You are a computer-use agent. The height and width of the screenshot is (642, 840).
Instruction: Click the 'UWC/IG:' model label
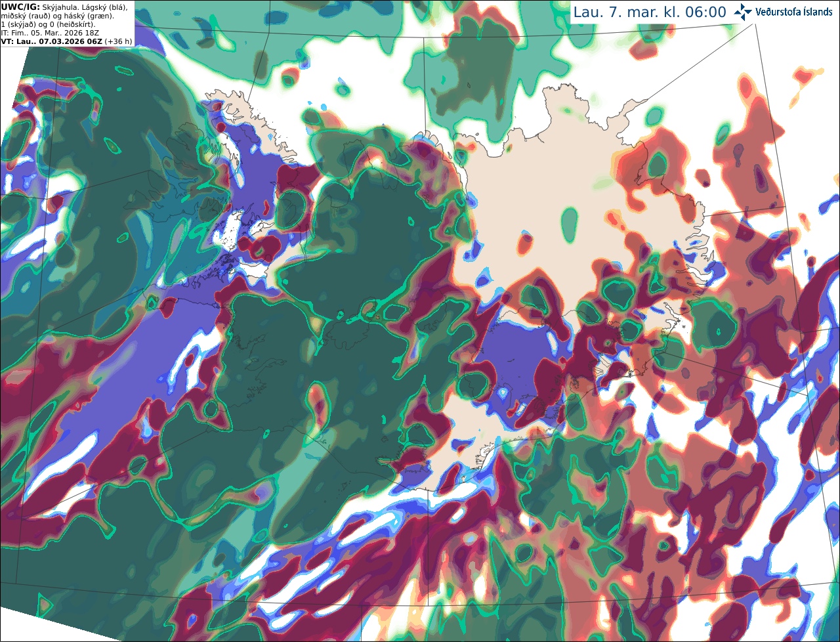pos(20,7)
